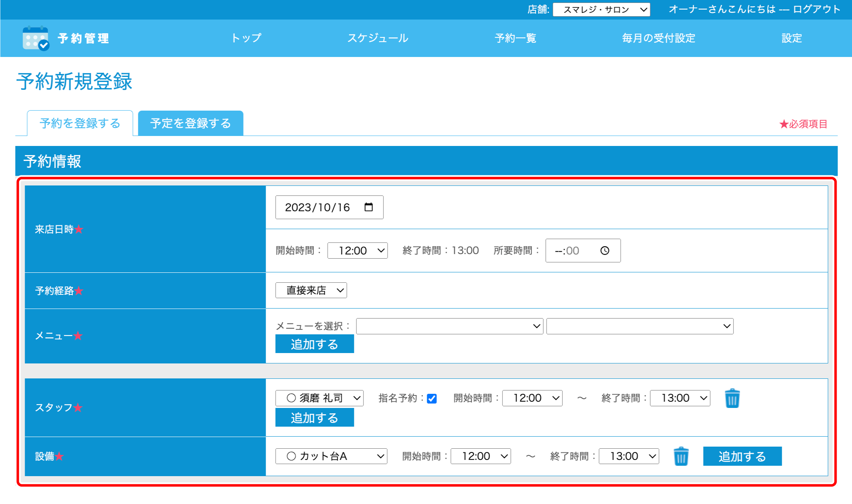This screenshot has width=852, height=504.
Task: Open the second menu selection dropdown
Action: pyautogui.click(x=640, y=326)
